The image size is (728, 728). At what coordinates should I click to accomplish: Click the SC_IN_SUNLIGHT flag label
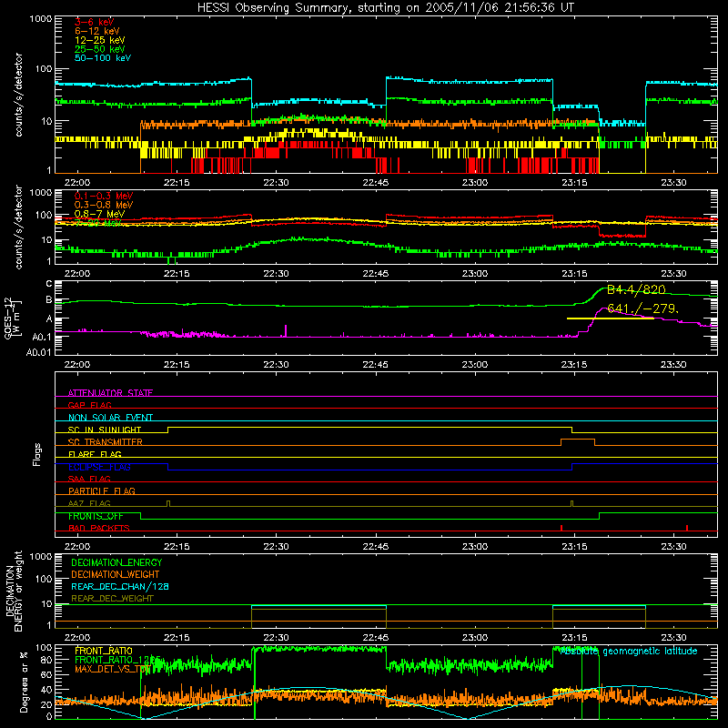(105, 430)
